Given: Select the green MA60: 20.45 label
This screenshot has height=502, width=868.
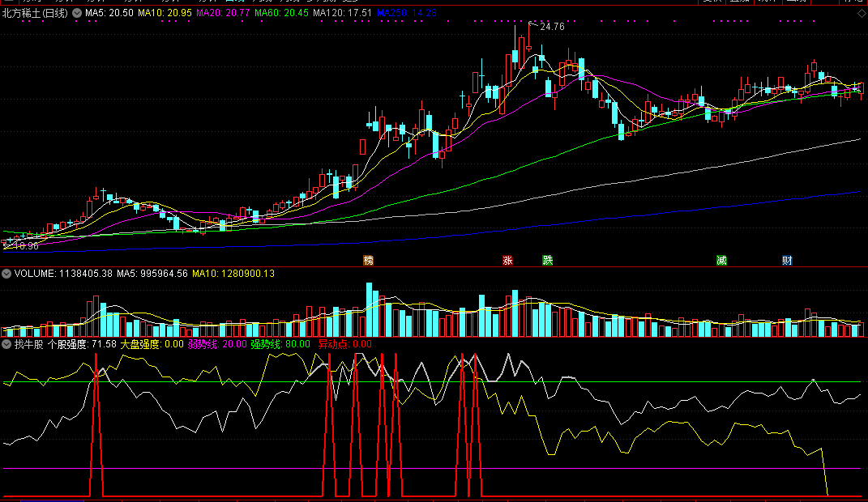Looking at the screenshot, I should [x=281, y=13].
